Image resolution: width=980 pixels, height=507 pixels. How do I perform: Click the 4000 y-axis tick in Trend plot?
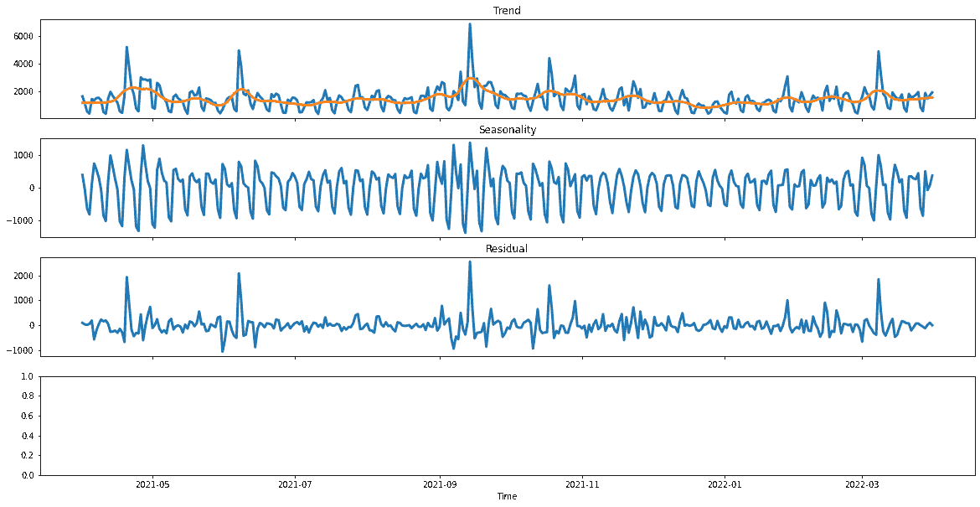pos(22,64)
